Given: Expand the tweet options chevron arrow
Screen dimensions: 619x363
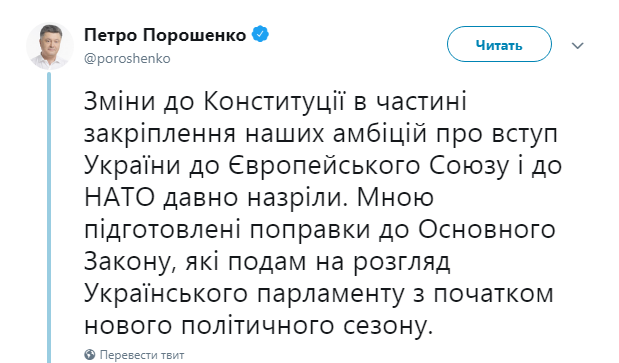Looking at the screenshot, I should point(578,46).
